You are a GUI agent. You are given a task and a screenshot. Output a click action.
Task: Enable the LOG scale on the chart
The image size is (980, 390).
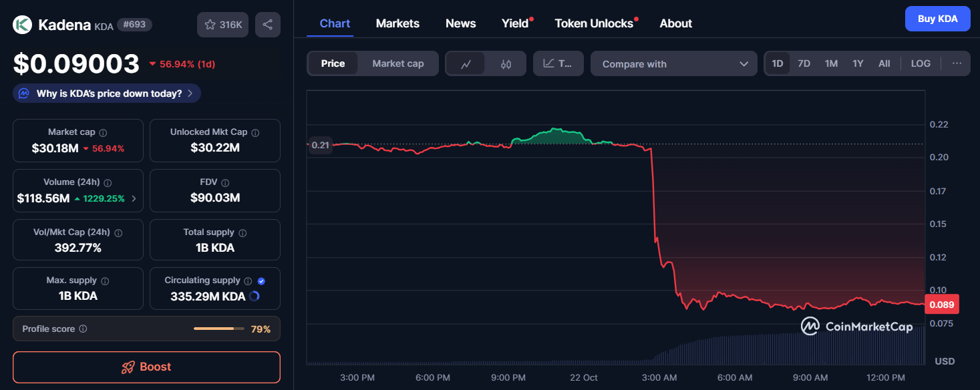[920, 63]
